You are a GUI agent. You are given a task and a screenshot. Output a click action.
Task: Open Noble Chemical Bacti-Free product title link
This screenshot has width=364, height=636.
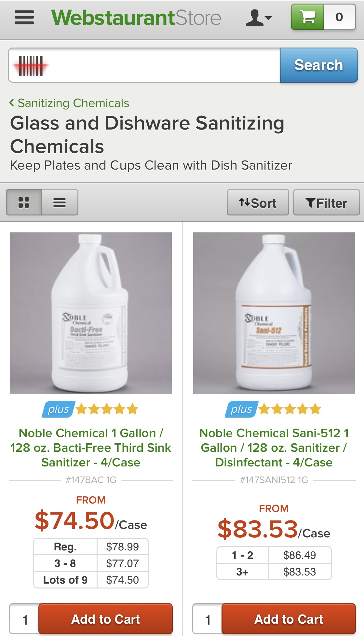click(91, 448)
